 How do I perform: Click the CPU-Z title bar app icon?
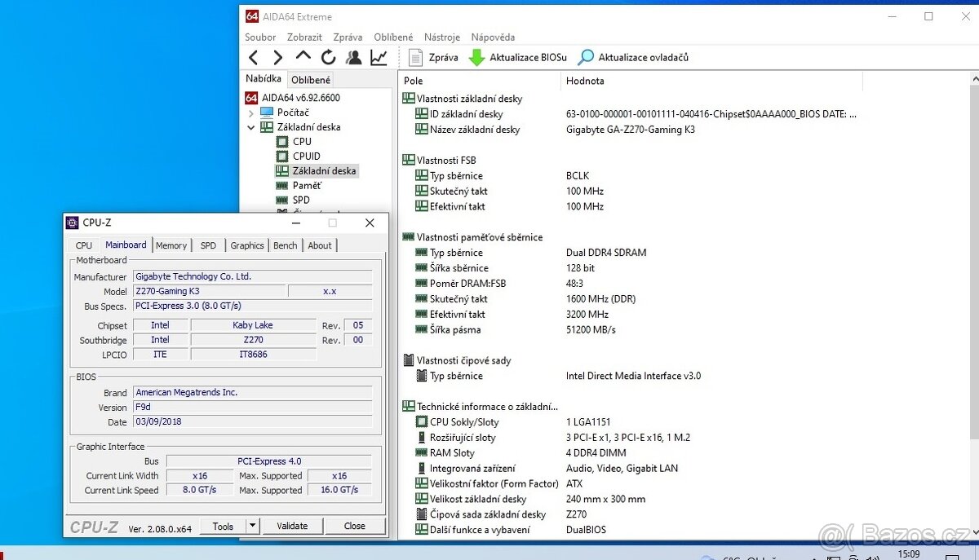(73, 223)
